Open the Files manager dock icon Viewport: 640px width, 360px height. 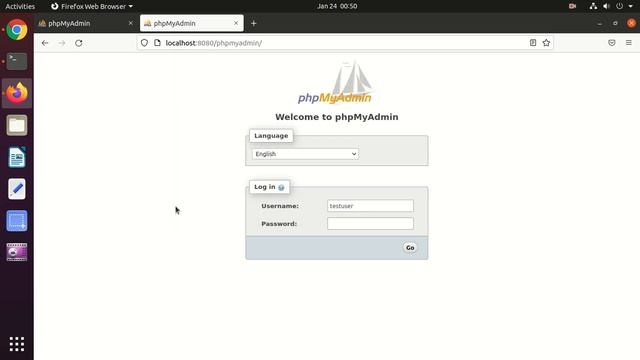point(17,125)
